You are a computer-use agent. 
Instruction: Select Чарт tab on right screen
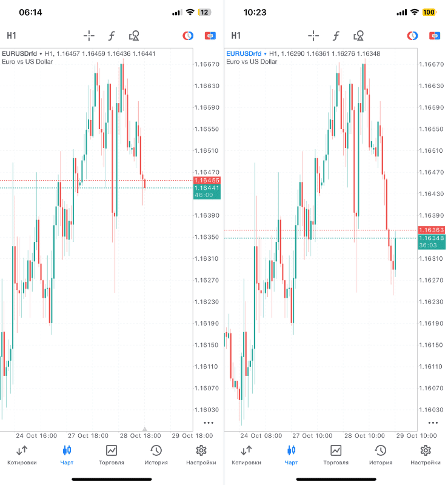click(291, 455)
